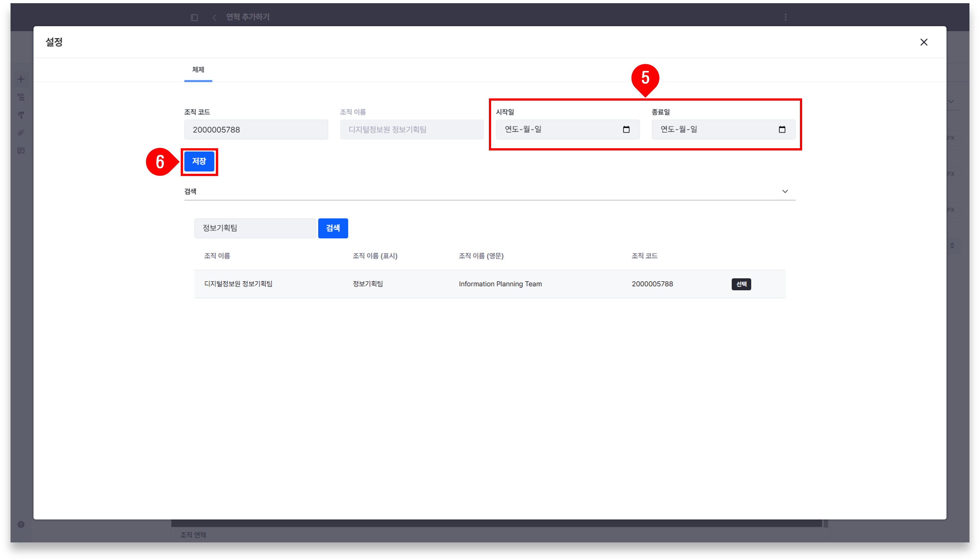Click the 조직 코드 input field
980x560 pixels.
[x=256, y=130]
